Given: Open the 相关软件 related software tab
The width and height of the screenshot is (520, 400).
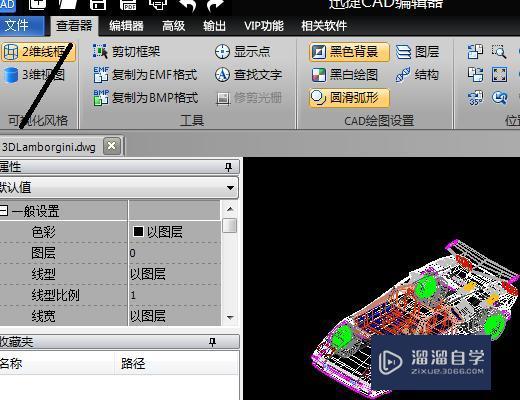Looking at the screenshot, I should tap(324, 26).
